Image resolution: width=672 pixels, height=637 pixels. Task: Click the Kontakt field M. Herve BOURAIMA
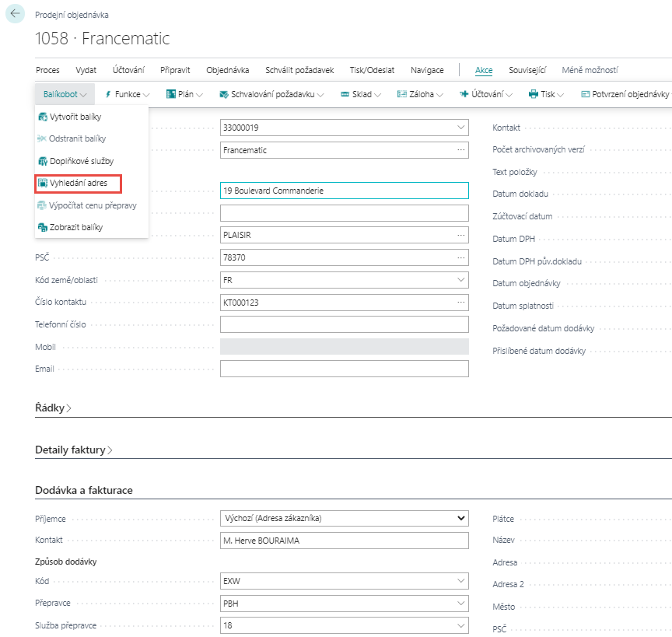click(x=344, y=541)
